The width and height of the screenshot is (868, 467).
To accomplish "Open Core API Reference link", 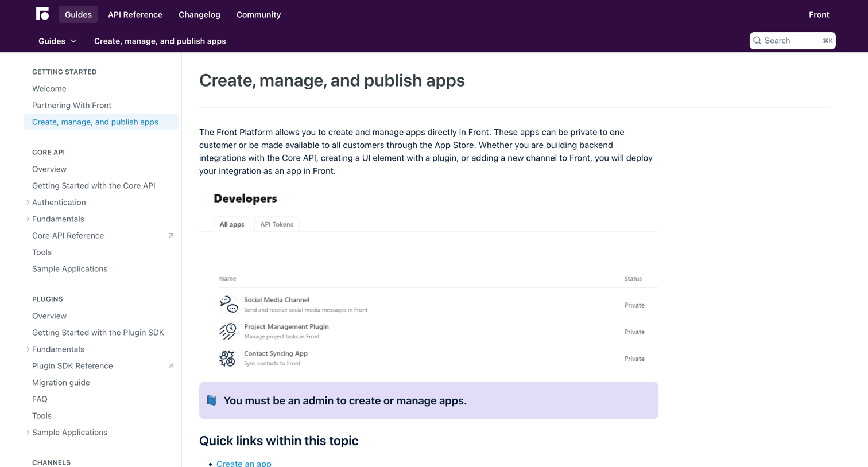I will [x=68, y=236].
